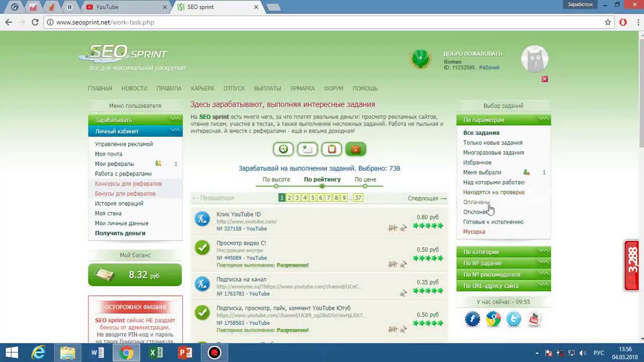The width and height of the screenshot is (644, 362).
Task: Click the green balance button 8.32 руб
Action: [x=135, y=275]
